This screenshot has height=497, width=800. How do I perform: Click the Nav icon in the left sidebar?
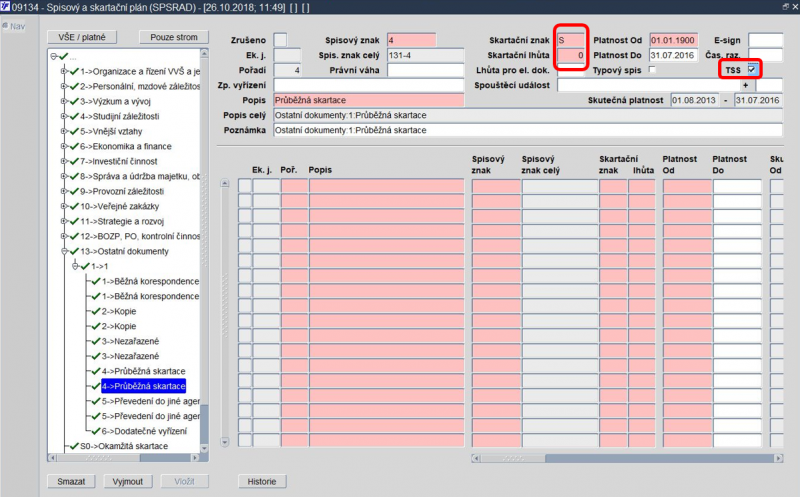pyautogui.click(x=5, y=26)
